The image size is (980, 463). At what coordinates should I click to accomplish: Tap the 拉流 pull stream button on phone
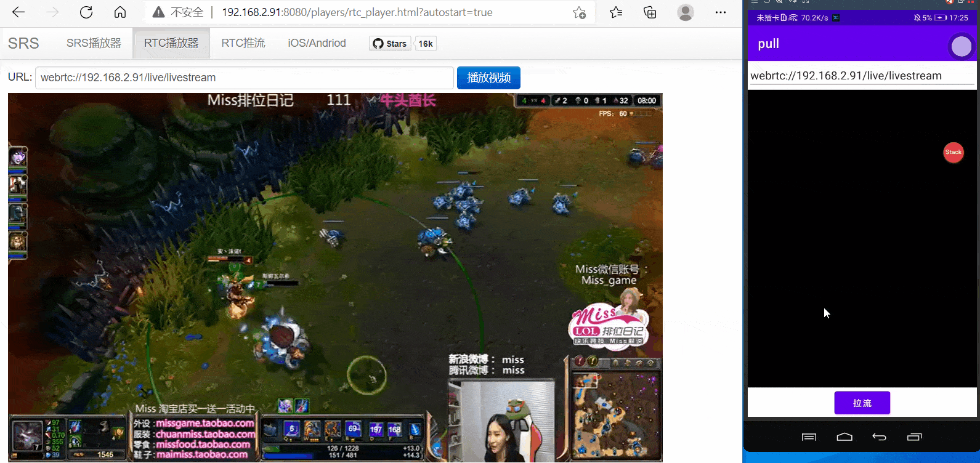pos(862,403)
